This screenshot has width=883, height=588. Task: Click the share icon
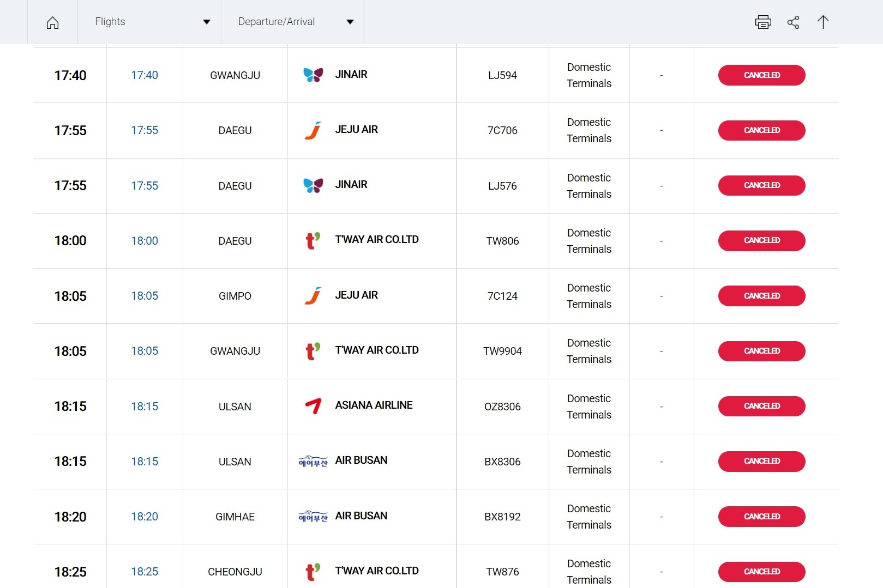pos(793,22)
